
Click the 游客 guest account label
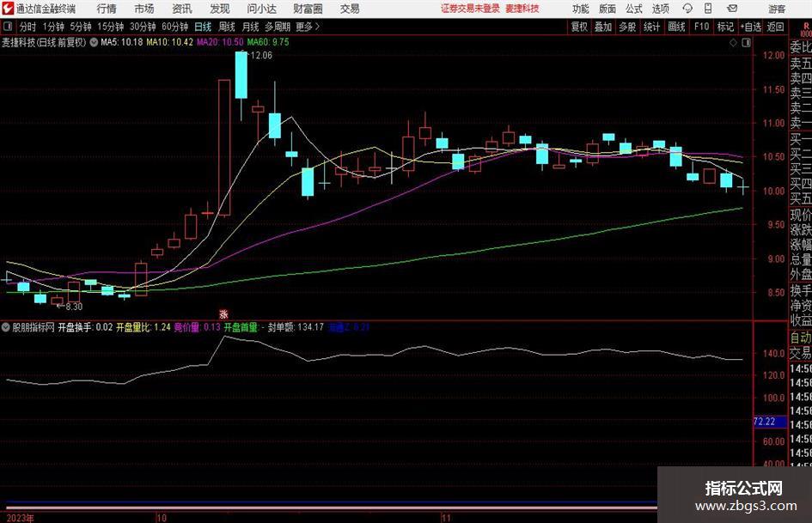777,9
